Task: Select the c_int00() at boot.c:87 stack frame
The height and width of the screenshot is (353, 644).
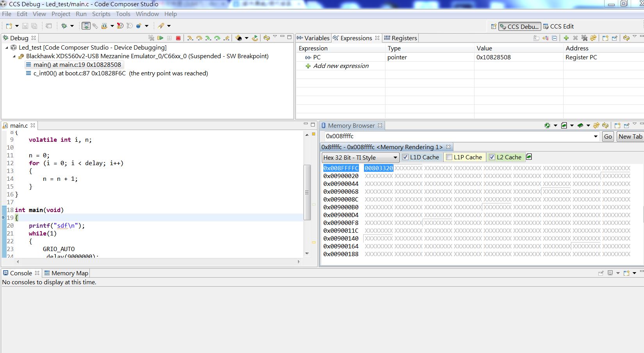Action: click(121, 73)
